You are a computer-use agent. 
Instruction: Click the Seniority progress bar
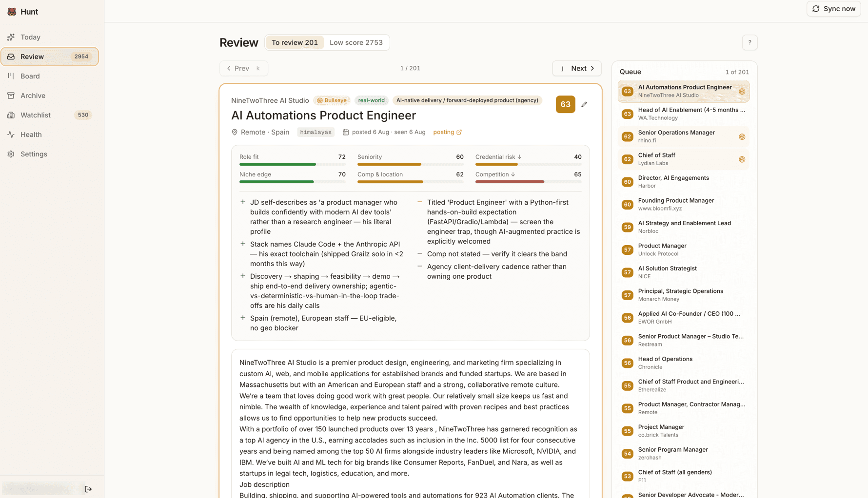point(411,164)
